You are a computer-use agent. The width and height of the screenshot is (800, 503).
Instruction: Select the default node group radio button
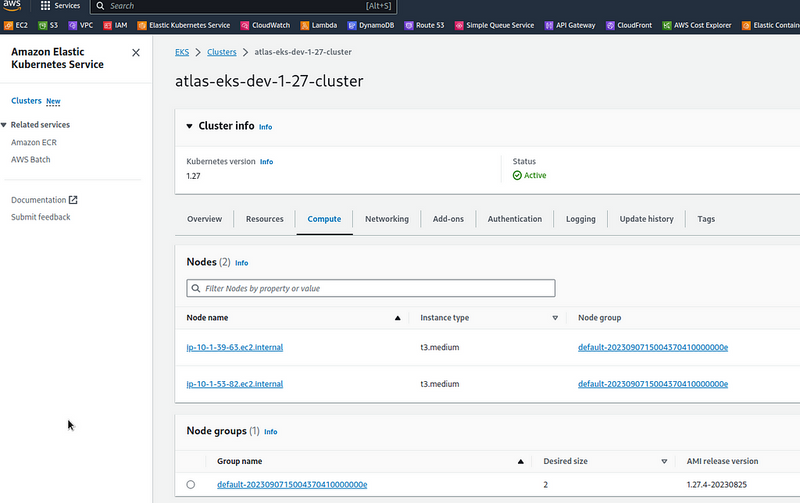[191, 485]
